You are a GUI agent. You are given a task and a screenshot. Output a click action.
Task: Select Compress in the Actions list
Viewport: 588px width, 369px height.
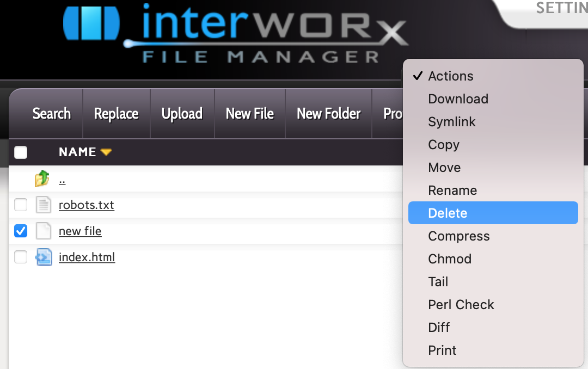(x=458, y=236)
